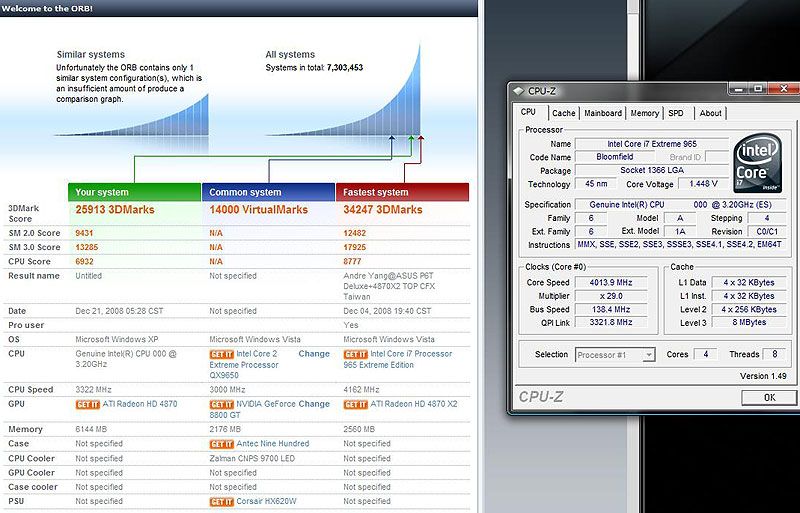Click GET IT badge beside Corsair HX620W
The width and height of the screenshot is (800, 513).
click(221, 502)
